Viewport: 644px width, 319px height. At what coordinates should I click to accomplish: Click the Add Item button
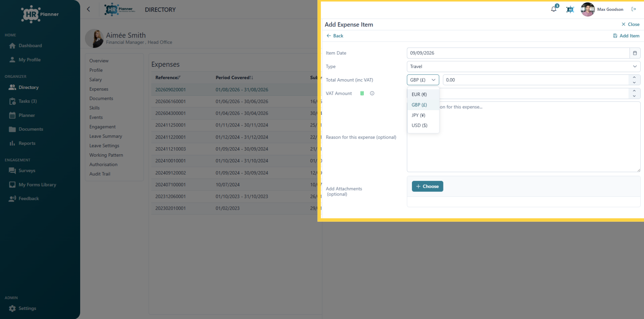tap(626, 36)
